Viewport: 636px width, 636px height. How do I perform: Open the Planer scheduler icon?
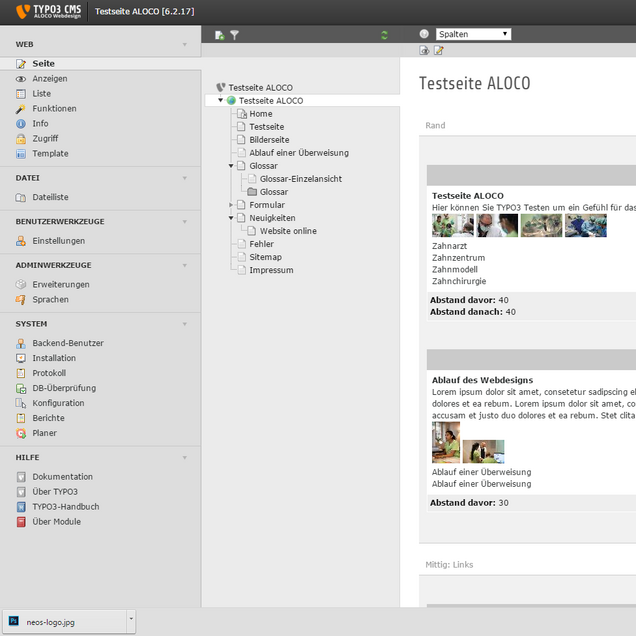21,433
